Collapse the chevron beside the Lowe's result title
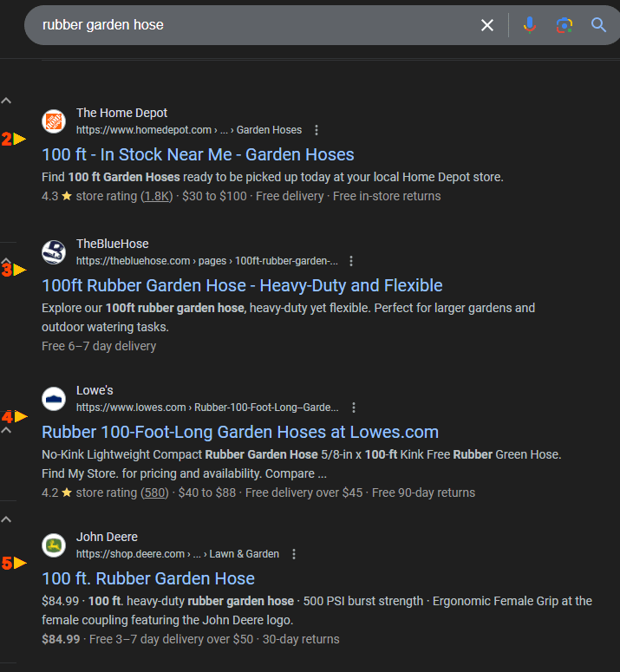Viewport: 620px width, 672px height. [x=6, y=430]
